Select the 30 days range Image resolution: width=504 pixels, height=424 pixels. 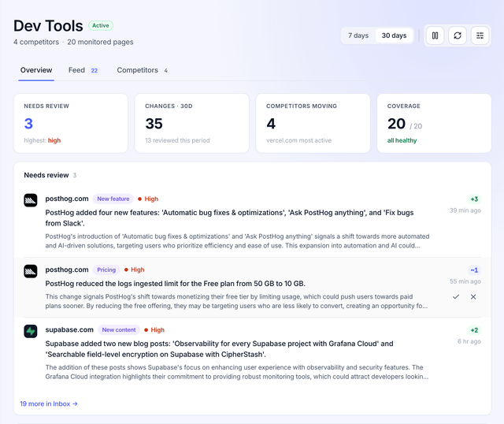(394, 35)
